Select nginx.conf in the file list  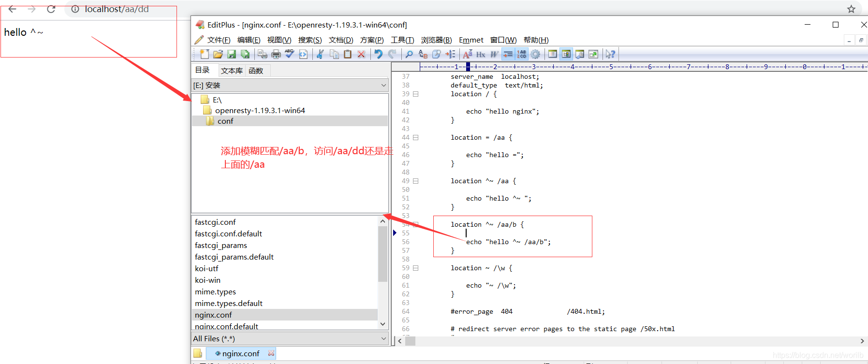[x=285, y=315]
